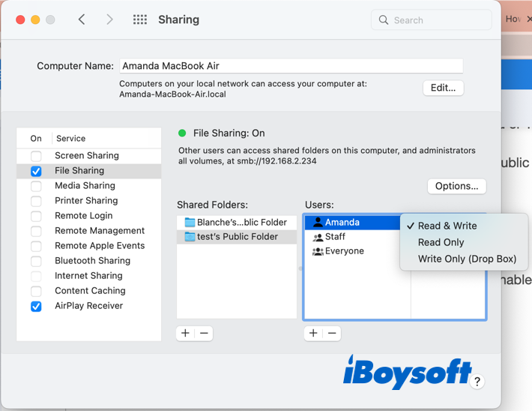Enable the Remote Apple Events checkbox
532x411 pixels.
pos(36,246)
